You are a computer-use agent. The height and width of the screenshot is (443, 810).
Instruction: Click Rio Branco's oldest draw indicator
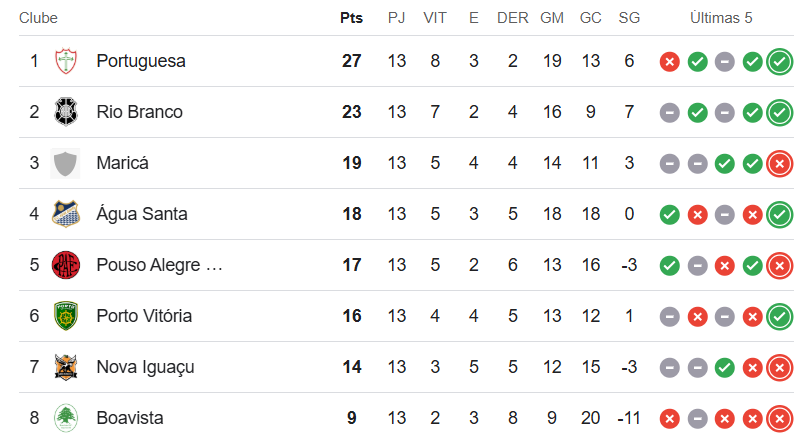tap(669, 113)
